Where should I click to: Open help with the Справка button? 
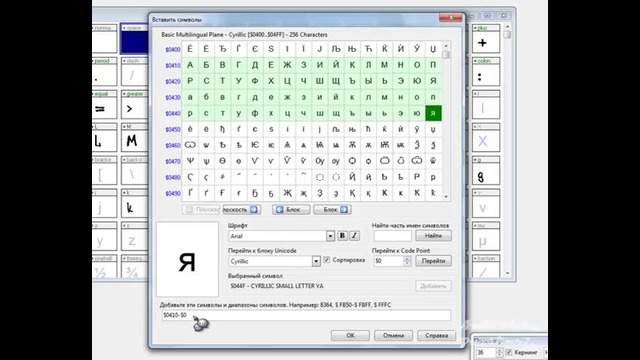coord(436,336)
